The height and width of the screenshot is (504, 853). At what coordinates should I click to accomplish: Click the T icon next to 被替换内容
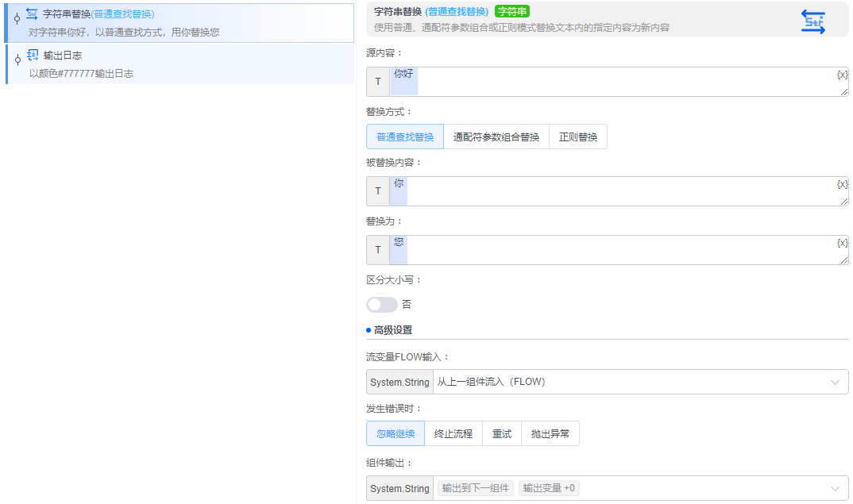click(378, 190)
